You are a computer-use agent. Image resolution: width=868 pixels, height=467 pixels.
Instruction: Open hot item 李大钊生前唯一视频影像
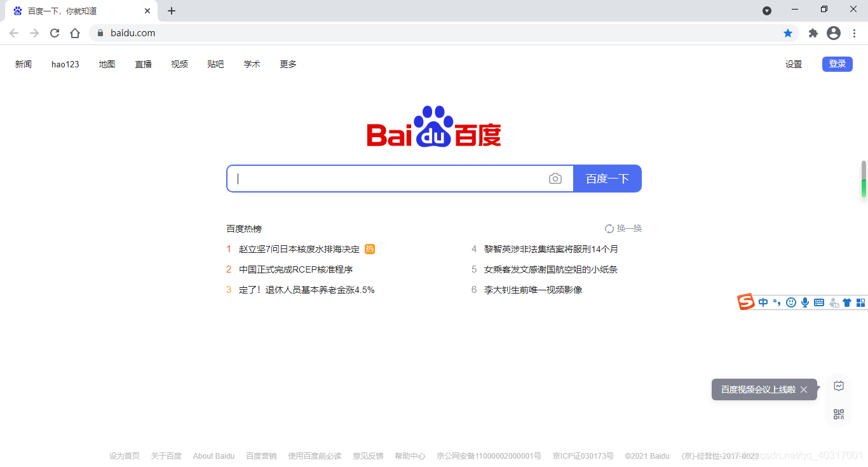(533, 290)
